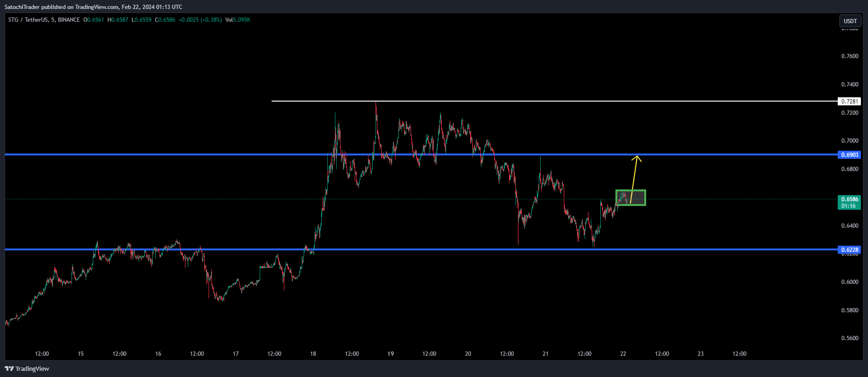Click date 21 on the time axis
This screenshot has width=868, height=377.
point(545,354)
